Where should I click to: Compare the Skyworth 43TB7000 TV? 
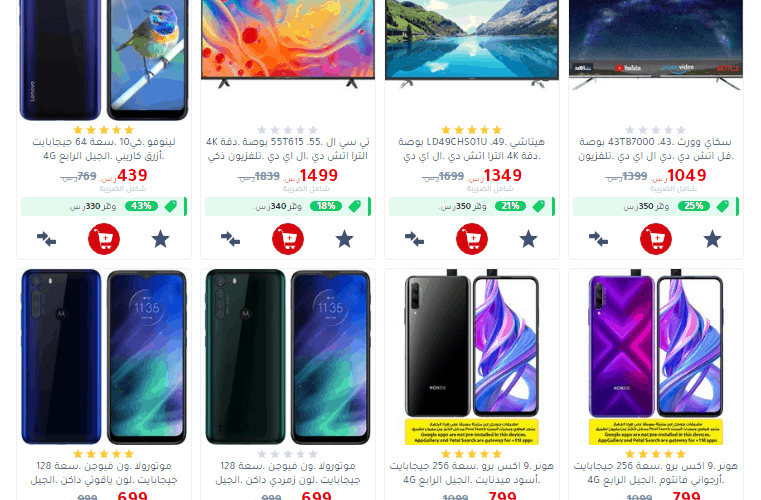(x=598, y=239)
